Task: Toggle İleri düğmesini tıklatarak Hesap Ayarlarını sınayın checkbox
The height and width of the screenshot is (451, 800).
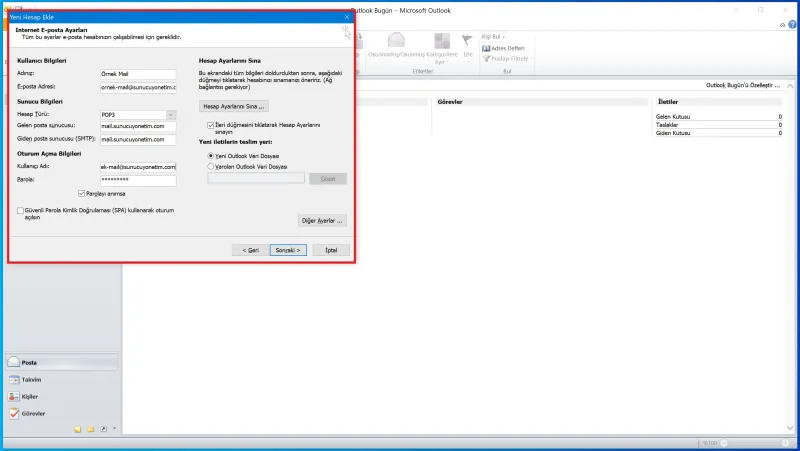Action: coord(210,125)
